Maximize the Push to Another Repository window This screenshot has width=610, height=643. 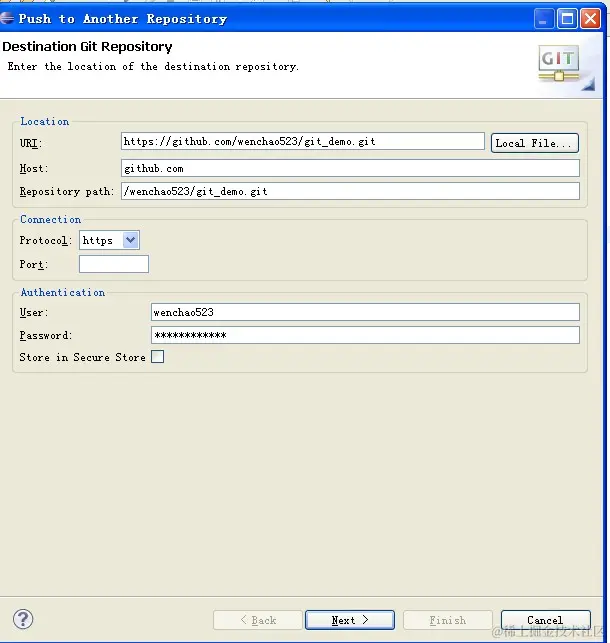[567, 19]
